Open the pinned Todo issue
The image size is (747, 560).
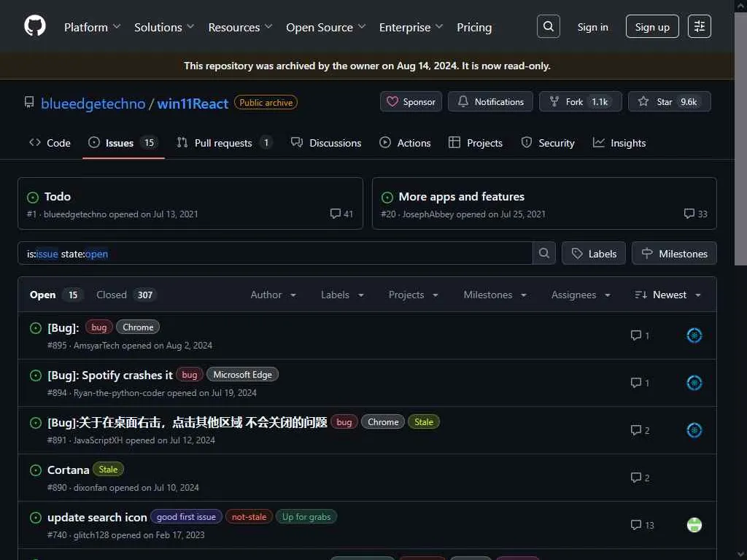pos(58,197)
